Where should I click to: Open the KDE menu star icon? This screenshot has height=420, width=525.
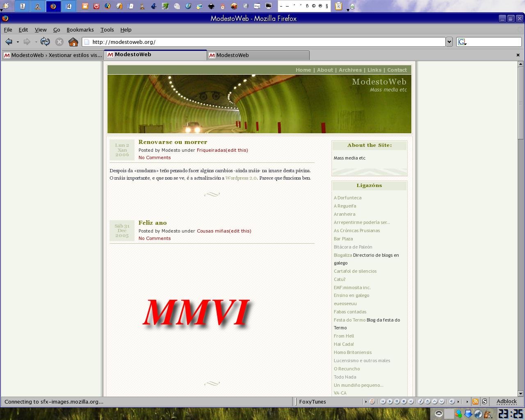tap(6, 6)
